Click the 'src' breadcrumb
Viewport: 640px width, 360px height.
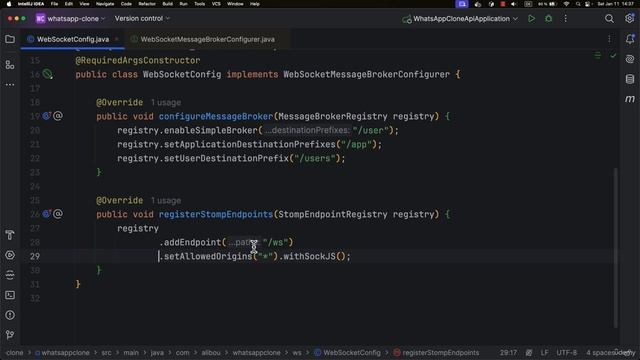106,352
